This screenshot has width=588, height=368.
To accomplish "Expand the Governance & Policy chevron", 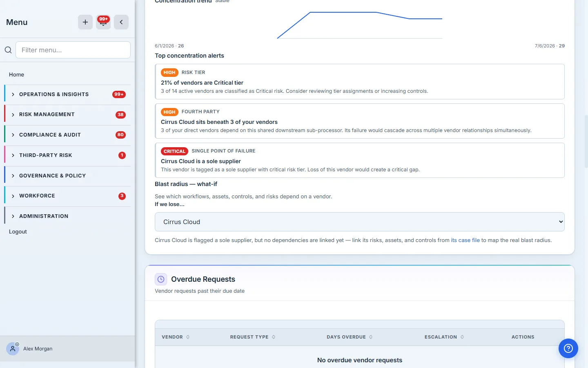I will click(x=13, y=176).
